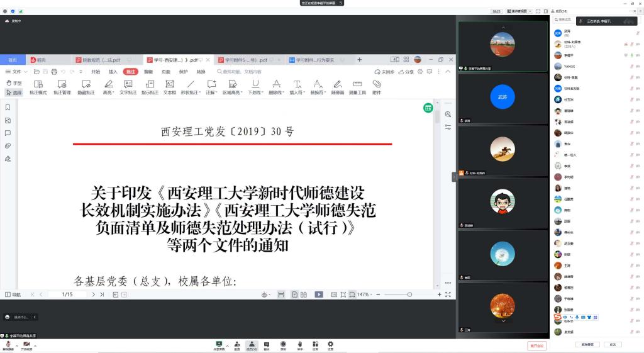Click the 附件 attachment paperclip icon

[377, 87]
